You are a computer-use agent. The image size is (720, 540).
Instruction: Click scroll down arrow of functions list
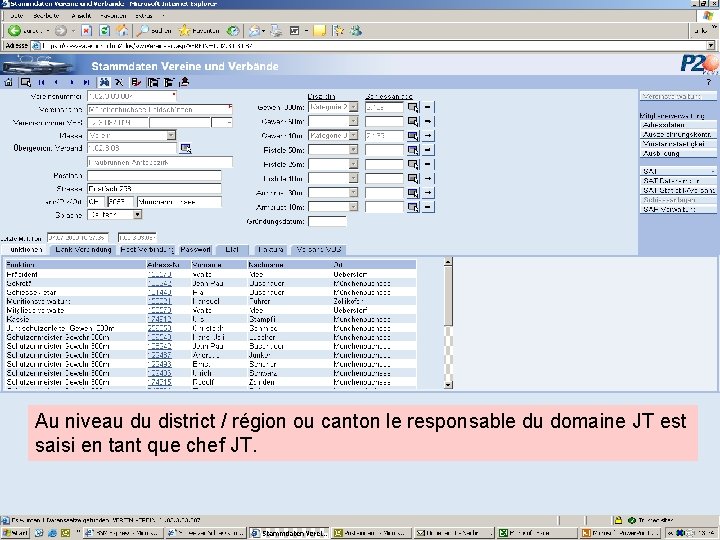coord(449,385)
